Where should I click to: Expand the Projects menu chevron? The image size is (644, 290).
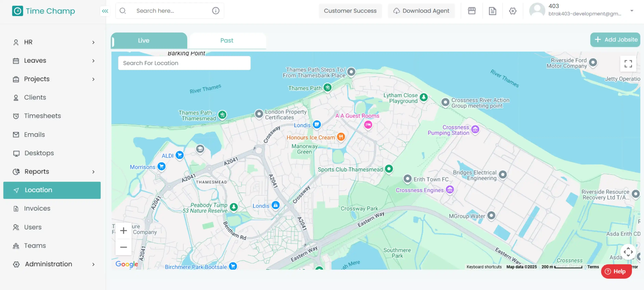93,79
